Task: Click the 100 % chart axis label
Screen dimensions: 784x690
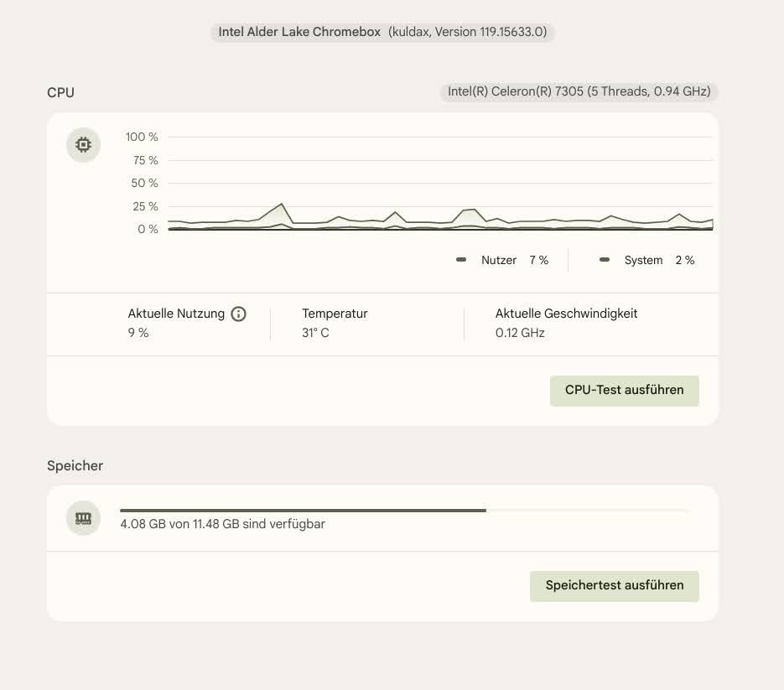Action: tap(142, 137)
